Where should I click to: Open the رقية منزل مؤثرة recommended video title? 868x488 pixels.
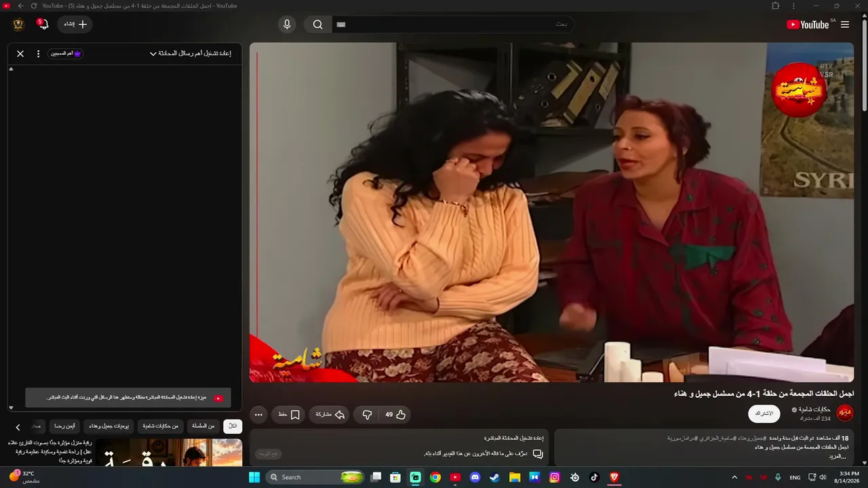click(x=50, y=451)
